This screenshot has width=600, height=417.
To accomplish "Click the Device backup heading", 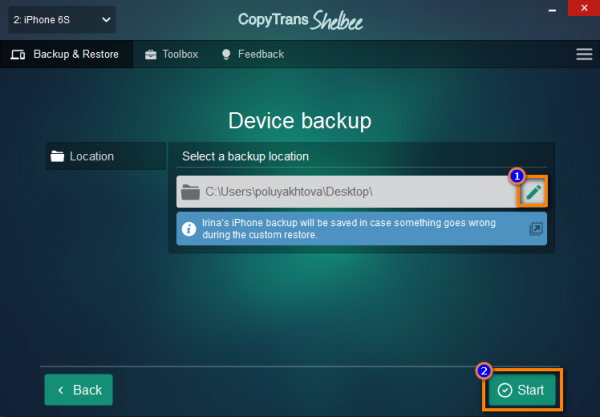I will 299,121.
